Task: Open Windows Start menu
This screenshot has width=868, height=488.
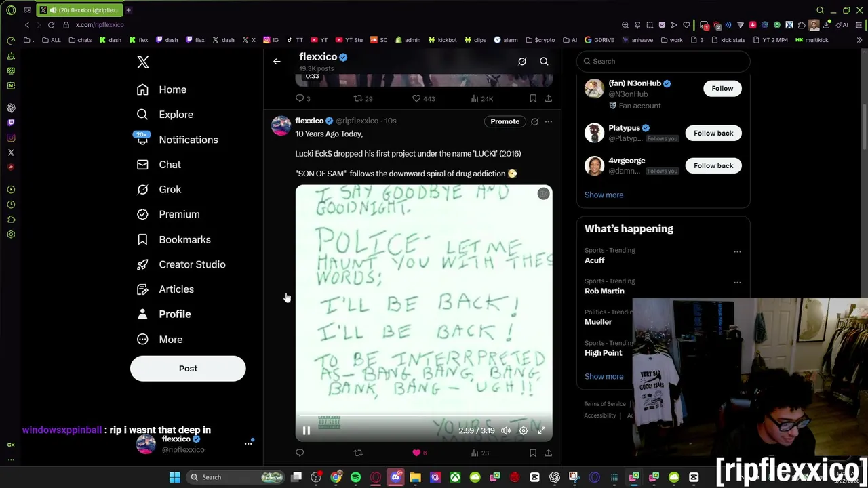Action: [174, 477]
